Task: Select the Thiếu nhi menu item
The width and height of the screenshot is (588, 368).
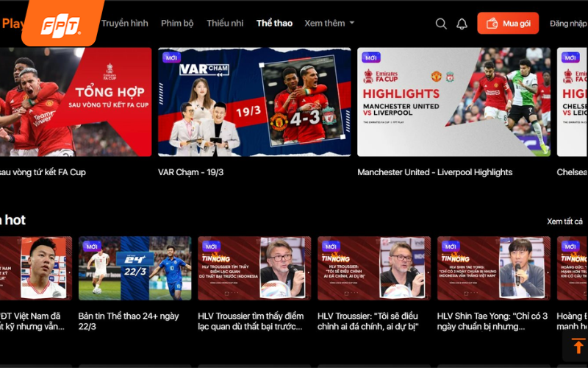Action: [225, 23]
